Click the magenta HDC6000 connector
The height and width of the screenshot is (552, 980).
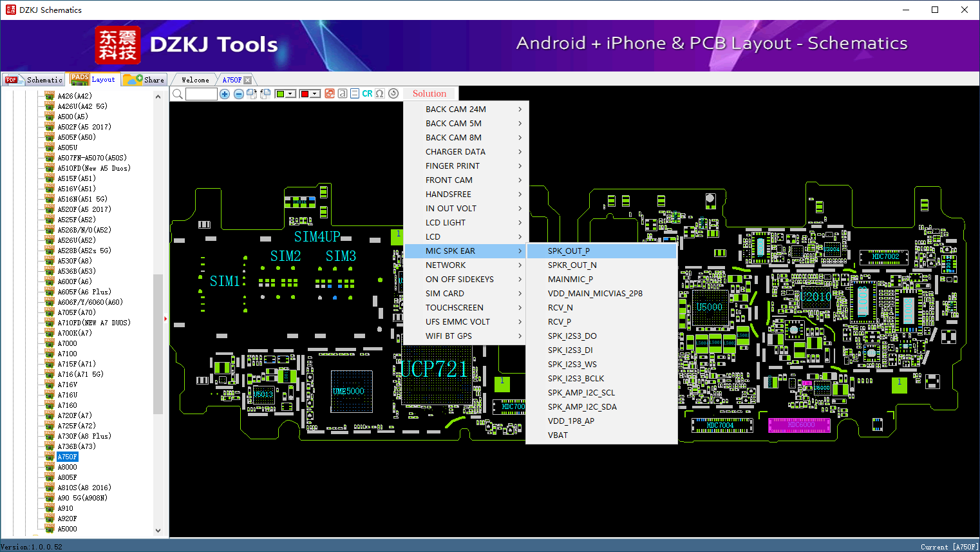tap(800, 424)
